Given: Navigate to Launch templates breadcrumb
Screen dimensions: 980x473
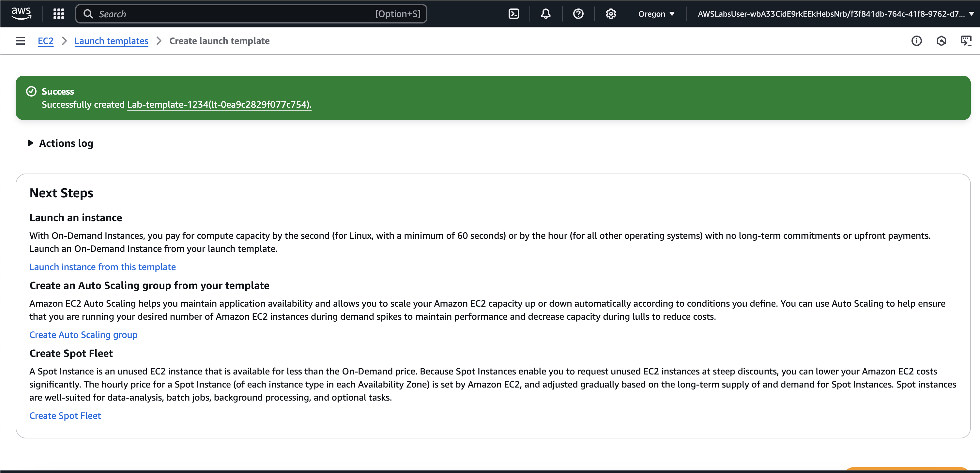Looking at the screenshot, I should click(x=111, y=41).
